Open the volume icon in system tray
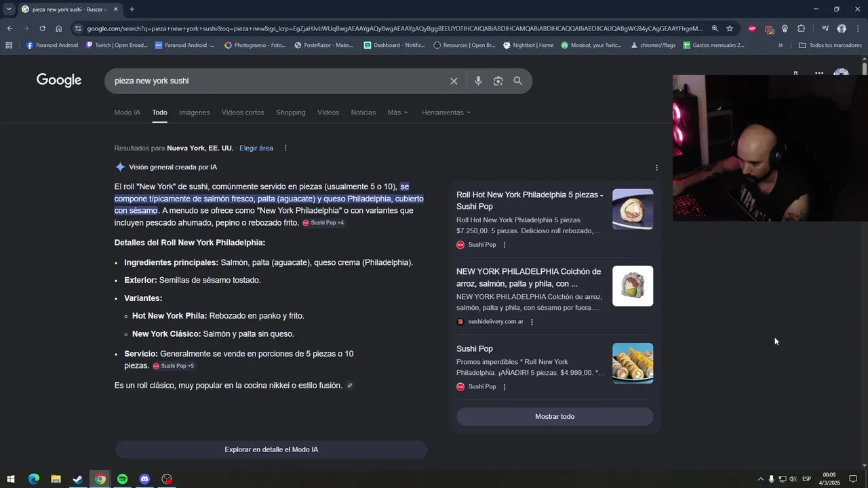This screenshot has height=488, width=868. (793, 479)
